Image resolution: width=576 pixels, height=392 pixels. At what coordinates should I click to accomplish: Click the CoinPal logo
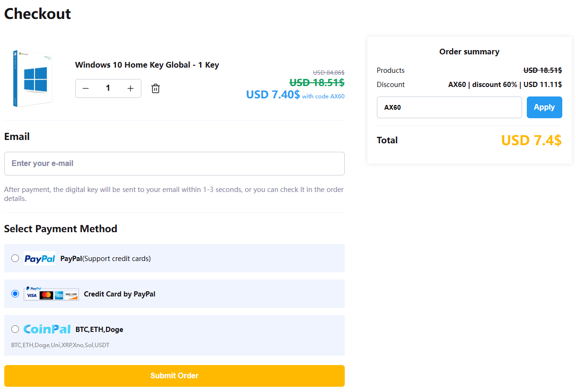pos(47,329)
